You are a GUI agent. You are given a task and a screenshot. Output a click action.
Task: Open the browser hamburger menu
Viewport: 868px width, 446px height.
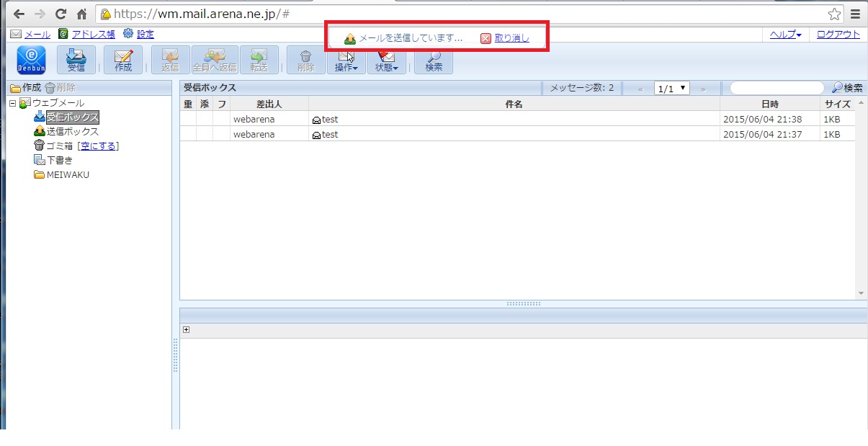click(855, 14)
